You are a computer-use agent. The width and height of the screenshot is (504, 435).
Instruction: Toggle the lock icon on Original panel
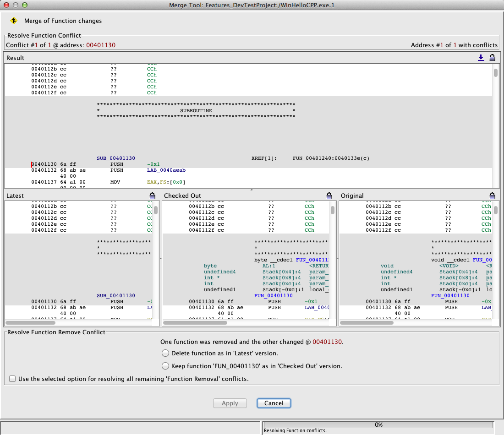click(x=492, y=196)
